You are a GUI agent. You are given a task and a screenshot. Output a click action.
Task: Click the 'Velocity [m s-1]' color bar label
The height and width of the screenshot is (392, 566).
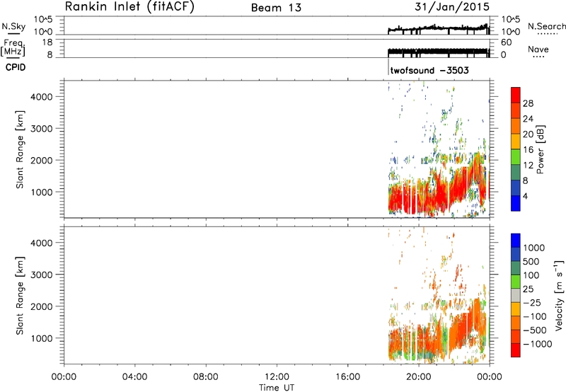tap(559, 295)
